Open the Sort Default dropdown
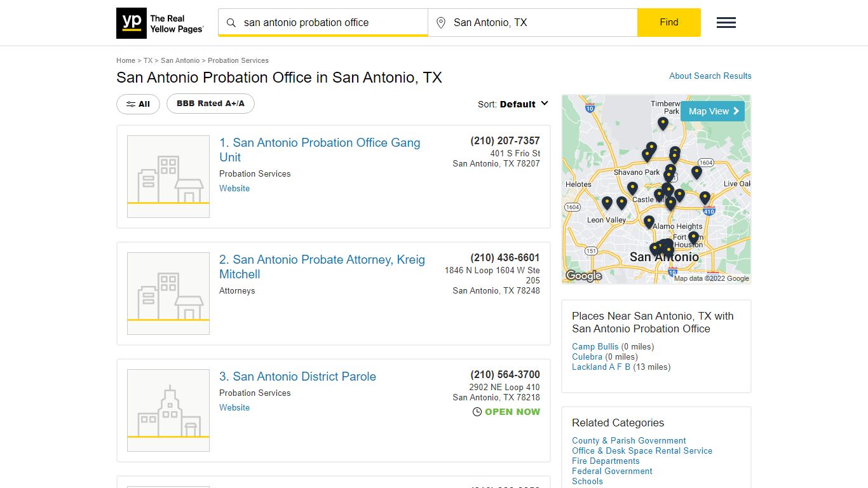 [513, 104]
